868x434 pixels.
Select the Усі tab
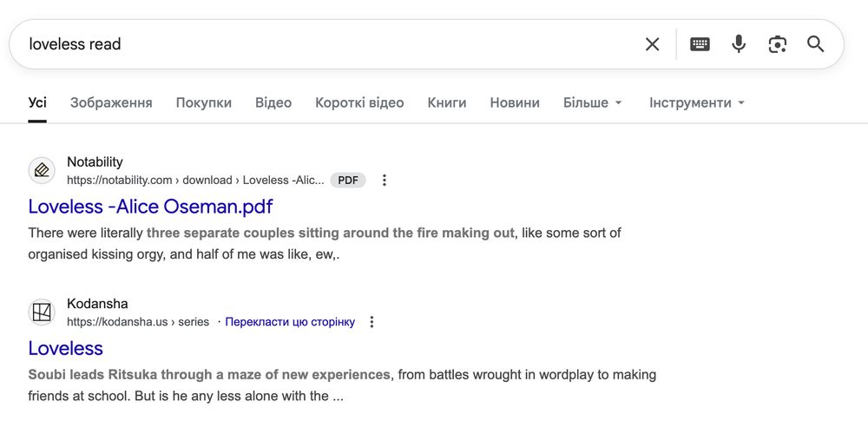(x=37, y=103)
